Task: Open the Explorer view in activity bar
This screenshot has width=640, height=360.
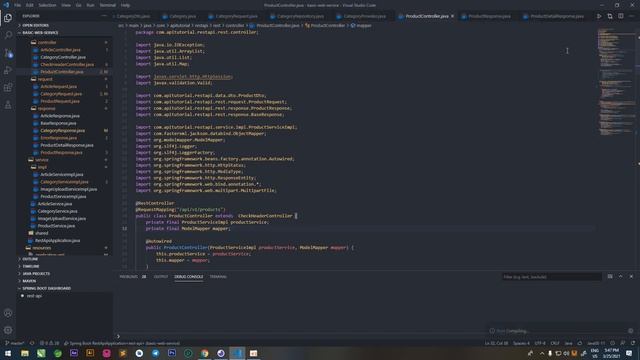Action: [x=8, y=18]
